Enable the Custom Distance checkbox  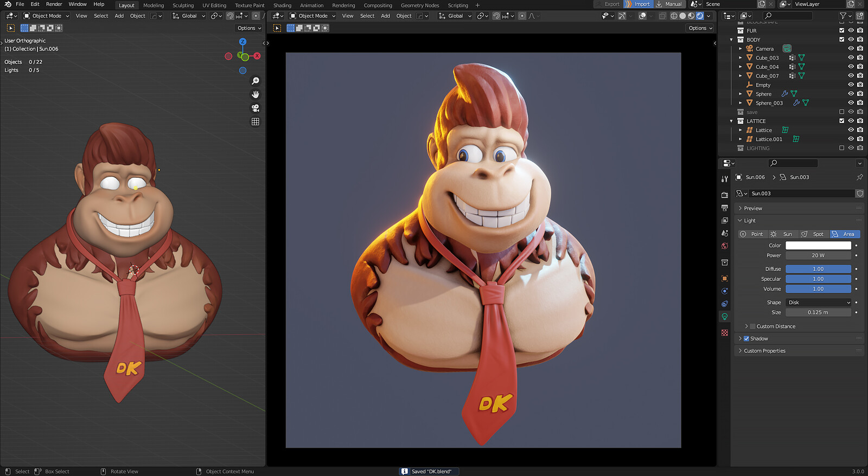tap(752, 326)
